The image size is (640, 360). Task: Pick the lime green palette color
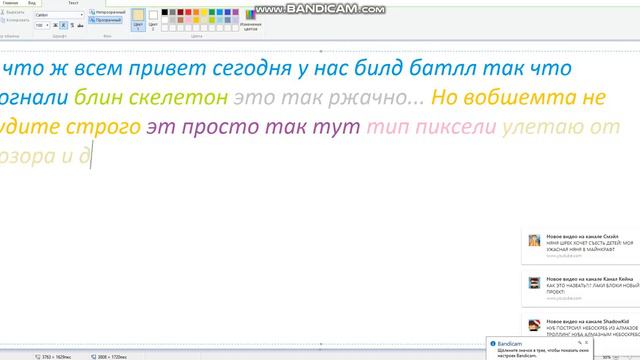212,20
